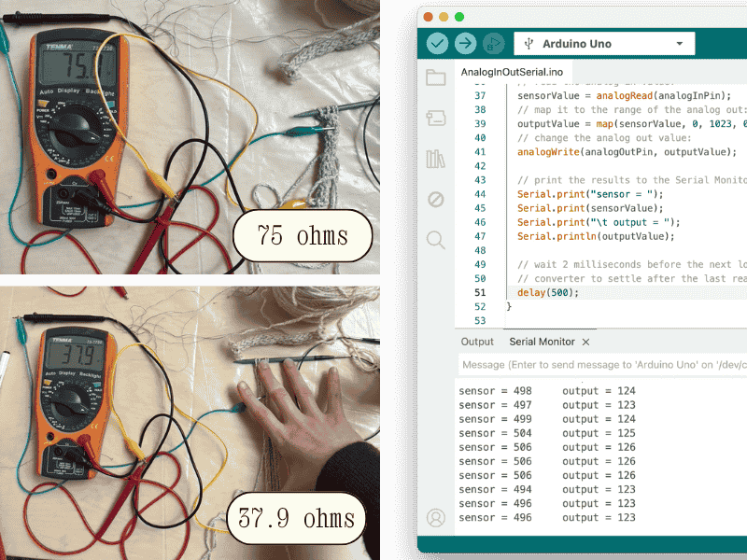Click line number 44 in the gutter
The image size is (747, 560).
tap(480, 194)
